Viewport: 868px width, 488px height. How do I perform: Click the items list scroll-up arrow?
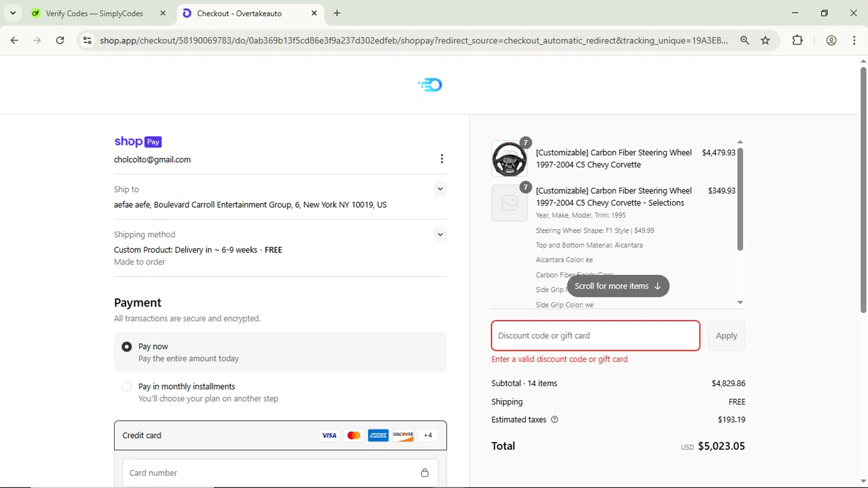pos(740,142)
